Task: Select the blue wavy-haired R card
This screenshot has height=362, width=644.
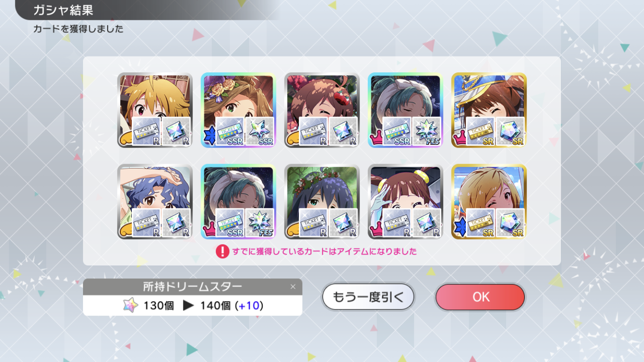Action: (155, 202)
